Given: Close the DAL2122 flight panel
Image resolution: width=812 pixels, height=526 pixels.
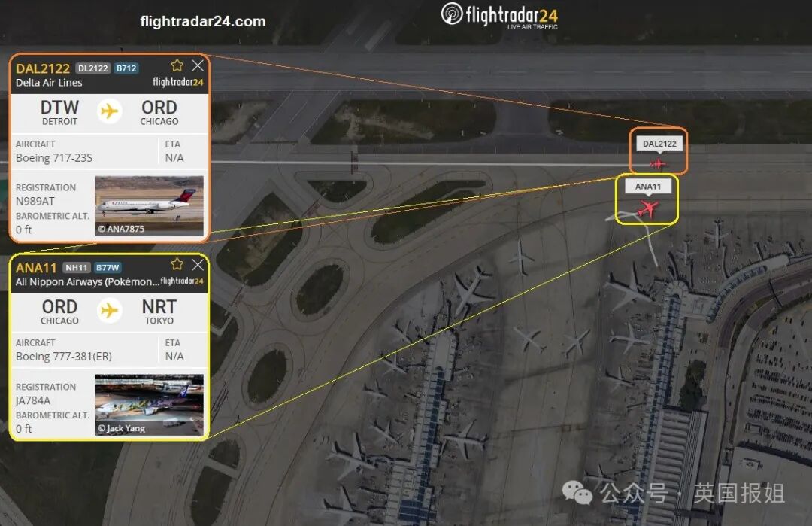Looking at the screenshot, I should click(x=198, y=65).
